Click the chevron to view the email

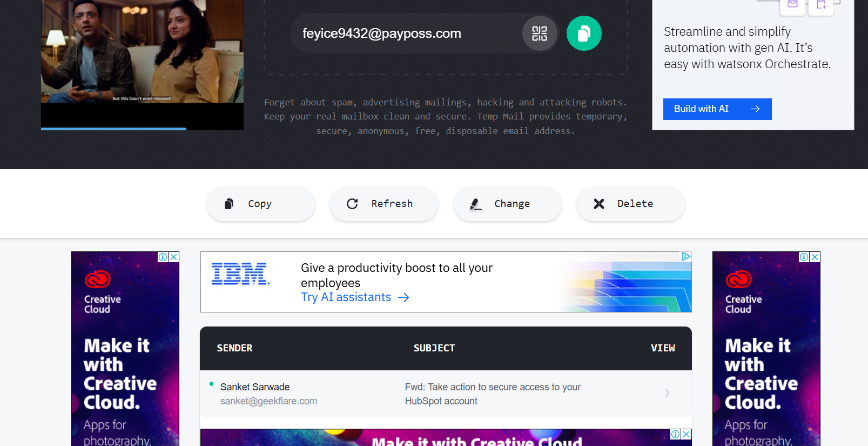coord(667,393)
